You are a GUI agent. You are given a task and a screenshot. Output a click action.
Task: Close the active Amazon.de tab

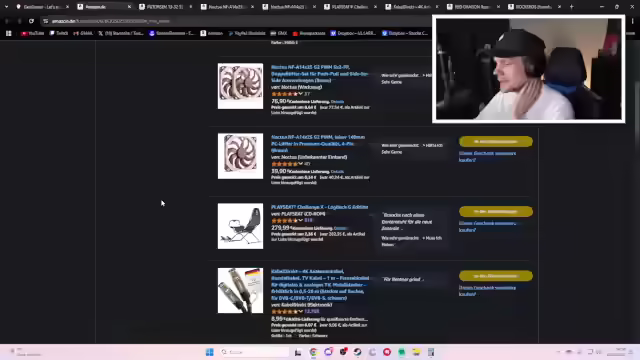(x=129, y=7)
